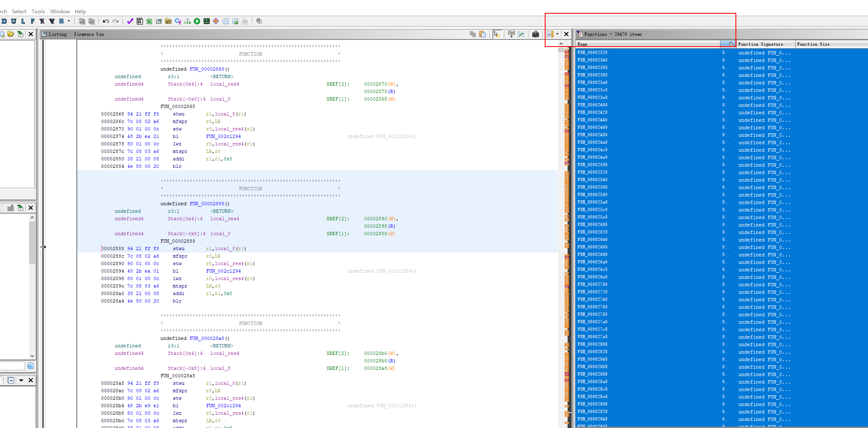Click the green export arrow toolbar icon
868x428 pixels.
coord(149,21)
